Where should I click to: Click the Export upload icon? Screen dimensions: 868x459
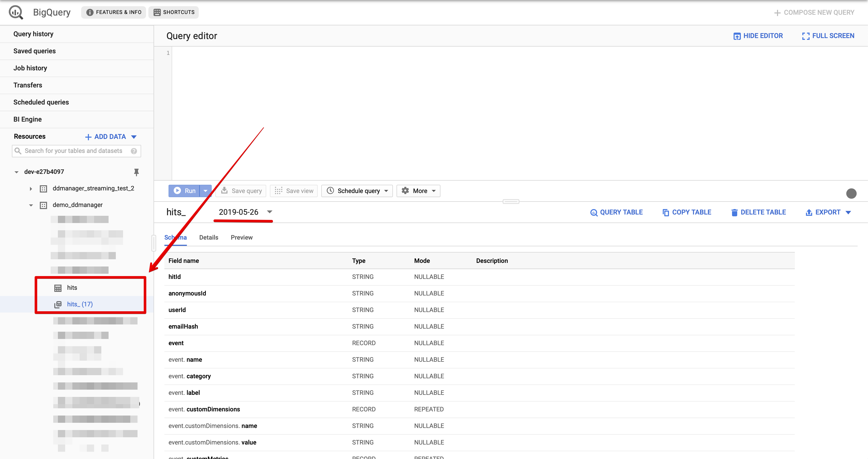click(809, 213)
